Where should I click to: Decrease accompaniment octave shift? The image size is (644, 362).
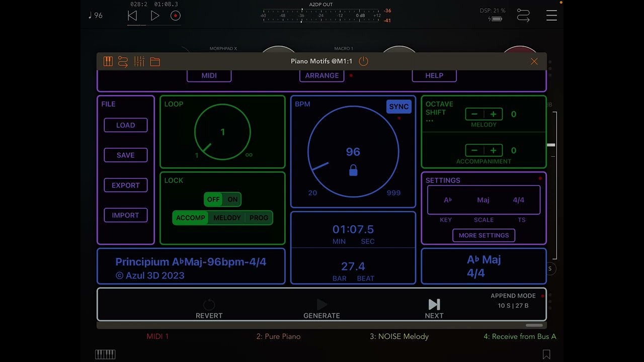[474, 150]
